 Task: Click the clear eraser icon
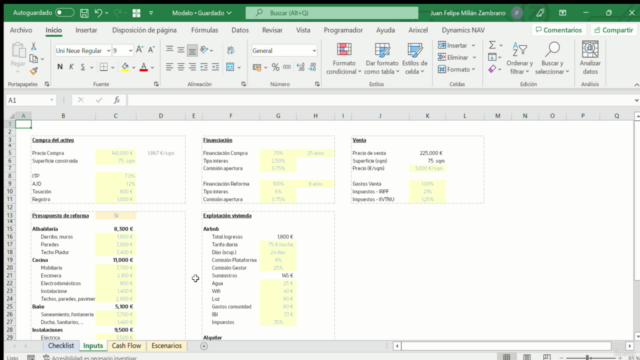point(492,69)
